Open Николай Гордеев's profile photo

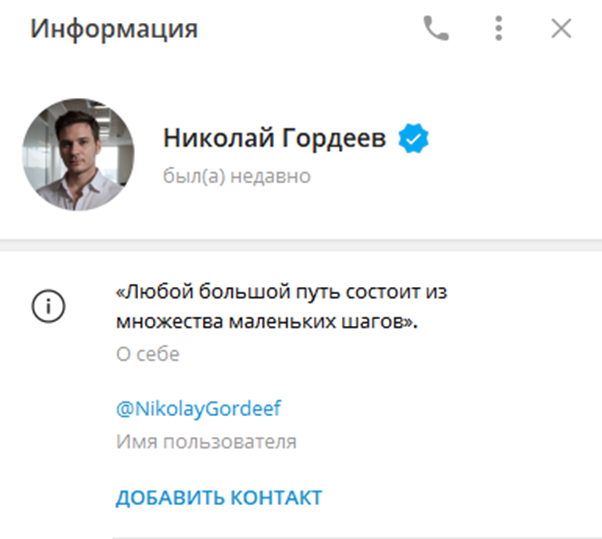pyautogui.click(x=78, y=155)
